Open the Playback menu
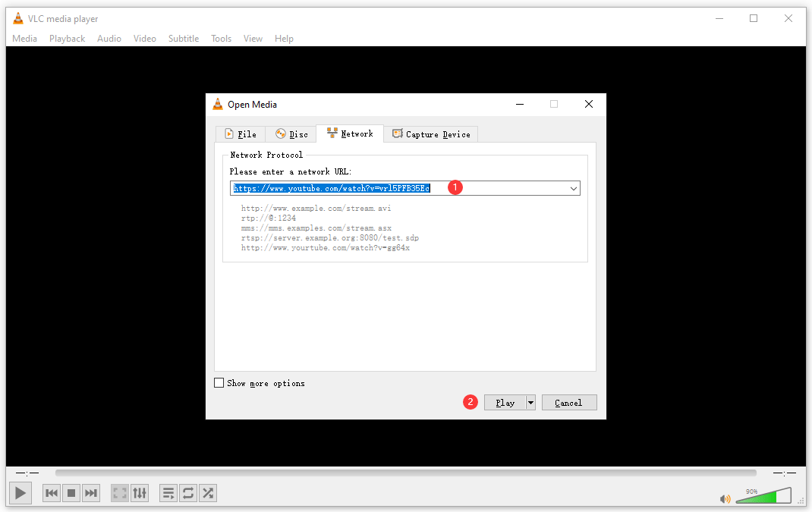Image resolution: width=812 pixels, height=512 pixels. point(67,39)
